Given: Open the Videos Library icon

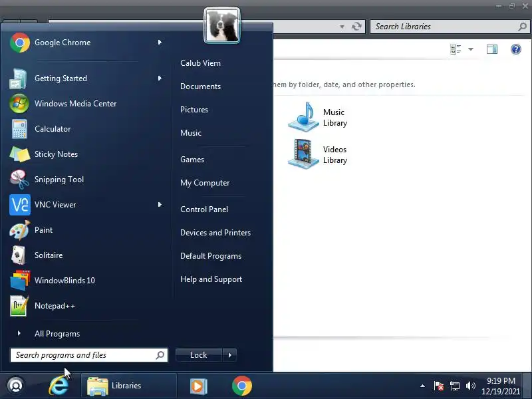Looking at the screenshot, I should pyautogui.click(x=303, y=154).
